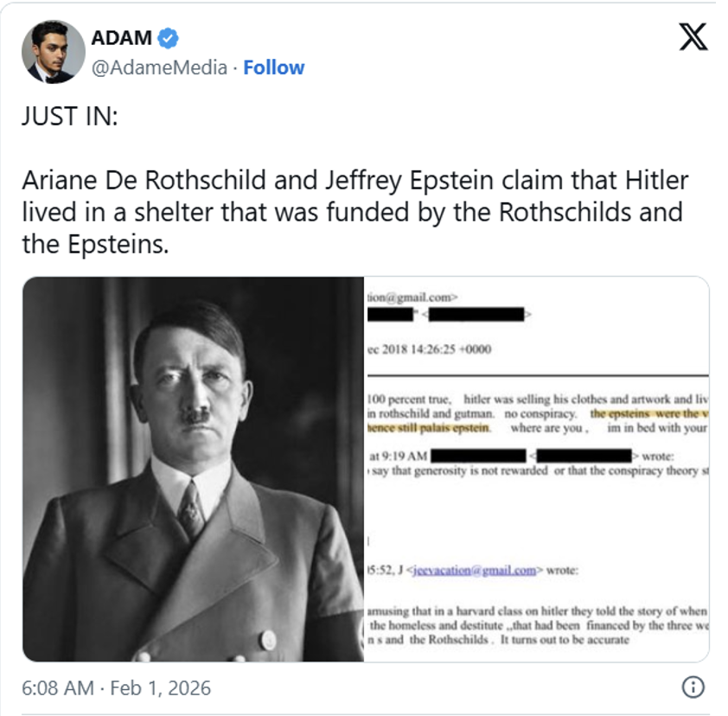Screen dimensions: 728x716
Task: Click the "JUST IN:" text line
Action: (69, 117)
